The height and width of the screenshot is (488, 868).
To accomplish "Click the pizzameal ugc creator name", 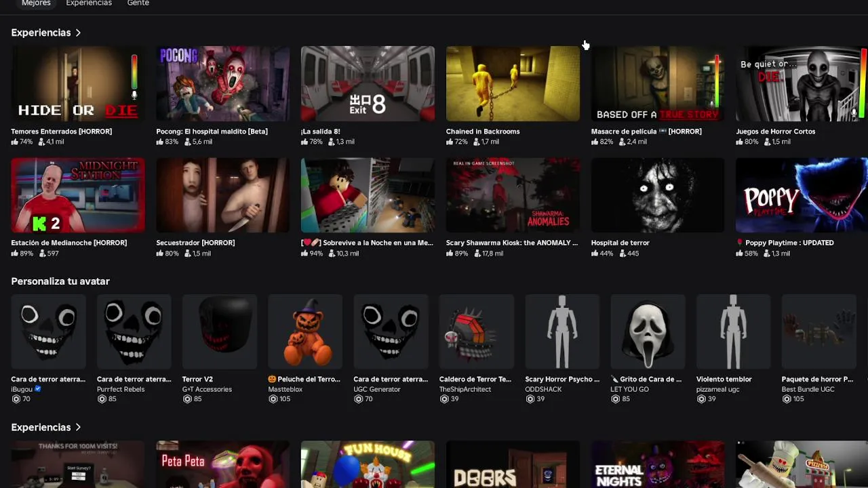I will (717, 389).
